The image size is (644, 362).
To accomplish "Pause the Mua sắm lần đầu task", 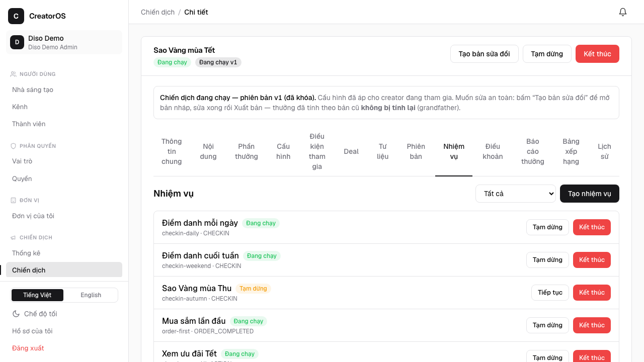I will 547,325.
